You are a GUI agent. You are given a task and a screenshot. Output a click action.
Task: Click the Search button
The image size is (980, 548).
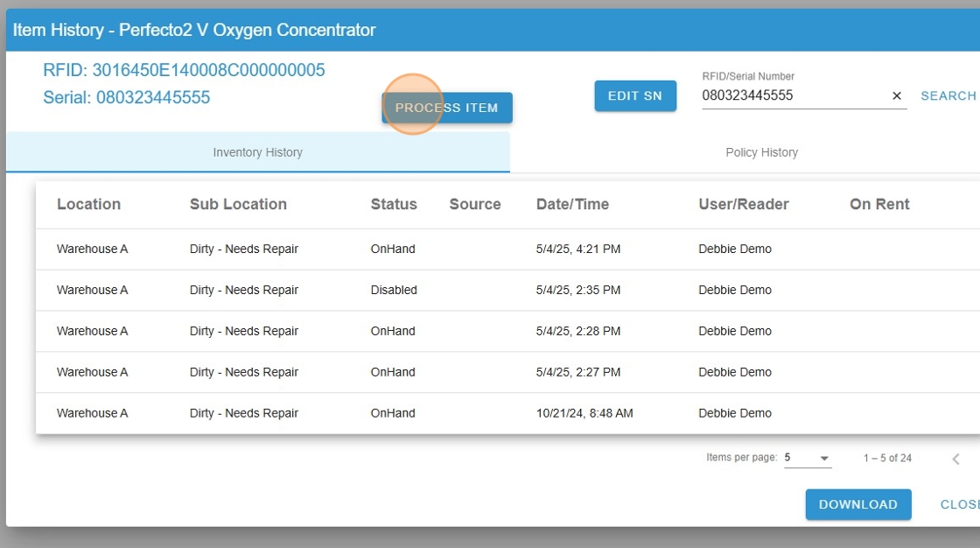(948, 95)
